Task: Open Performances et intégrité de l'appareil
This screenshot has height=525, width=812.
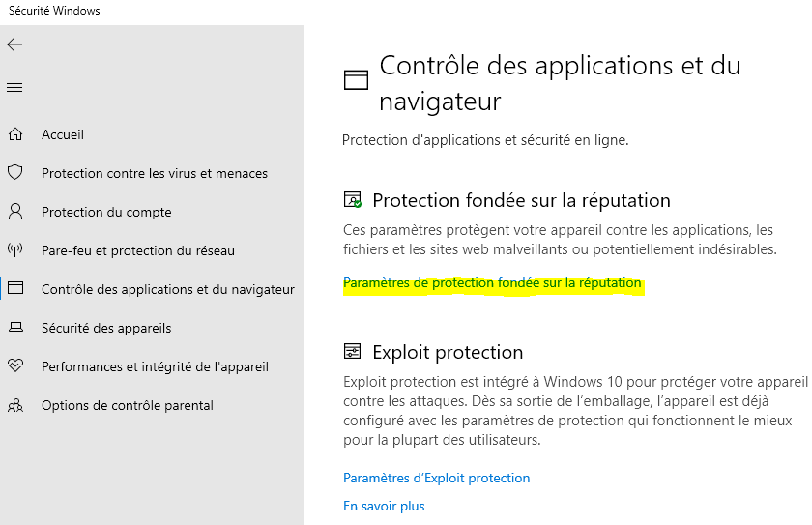Action: (155, 366)
